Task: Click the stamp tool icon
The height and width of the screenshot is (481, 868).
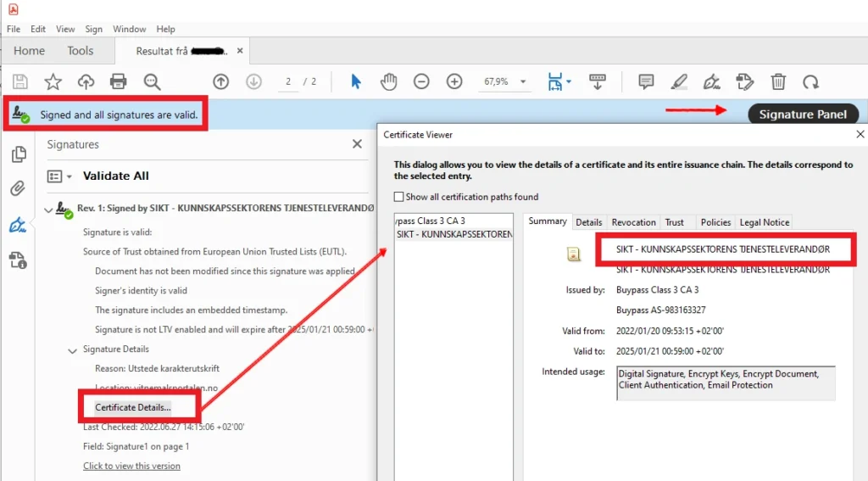Action: [745, 82]
